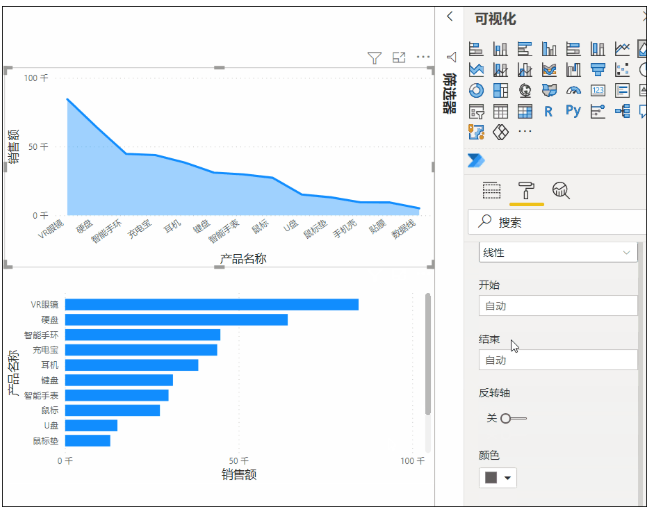This screenshot has width=652, height=510.
Task: Select the line chart visual
Action: (622, 49)
